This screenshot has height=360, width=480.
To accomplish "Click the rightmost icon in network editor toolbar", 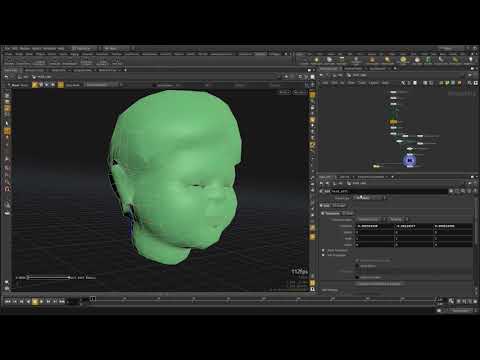I will pos(476,83).
